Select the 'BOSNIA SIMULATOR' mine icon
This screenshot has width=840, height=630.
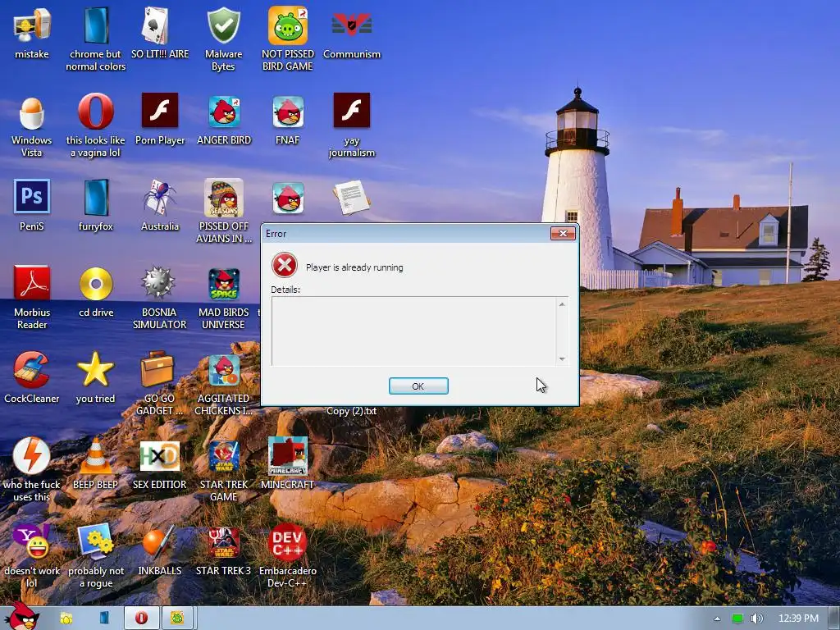(158, 282)
